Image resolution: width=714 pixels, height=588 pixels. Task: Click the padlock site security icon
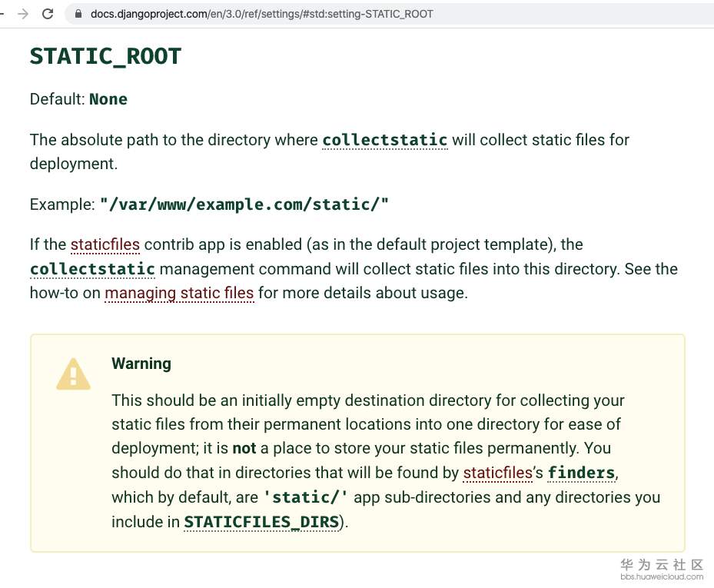[78, 14]
